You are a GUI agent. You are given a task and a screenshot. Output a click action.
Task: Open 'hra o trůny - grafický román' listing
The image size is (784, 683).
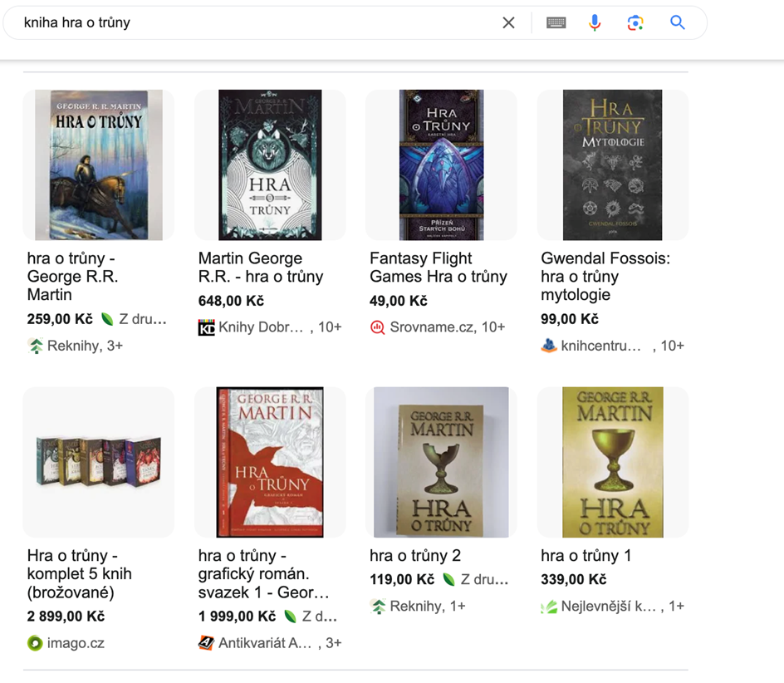pyautogui.click(x=263, y=573)
